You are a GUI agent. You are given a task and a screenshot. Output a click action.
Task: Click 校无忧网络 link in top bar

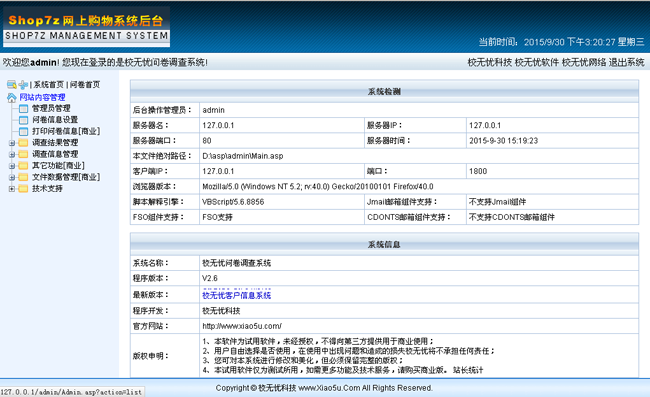(584, 63)
